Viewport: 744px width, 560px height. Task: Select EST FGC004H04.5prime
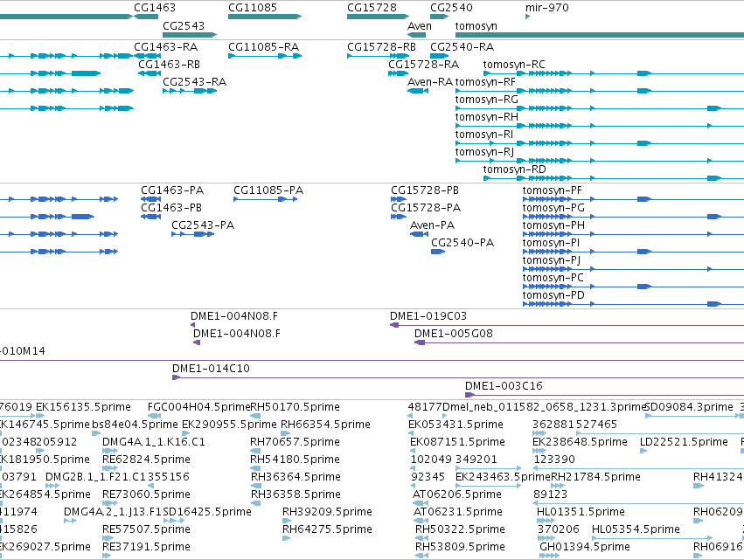tap(198, 408)
